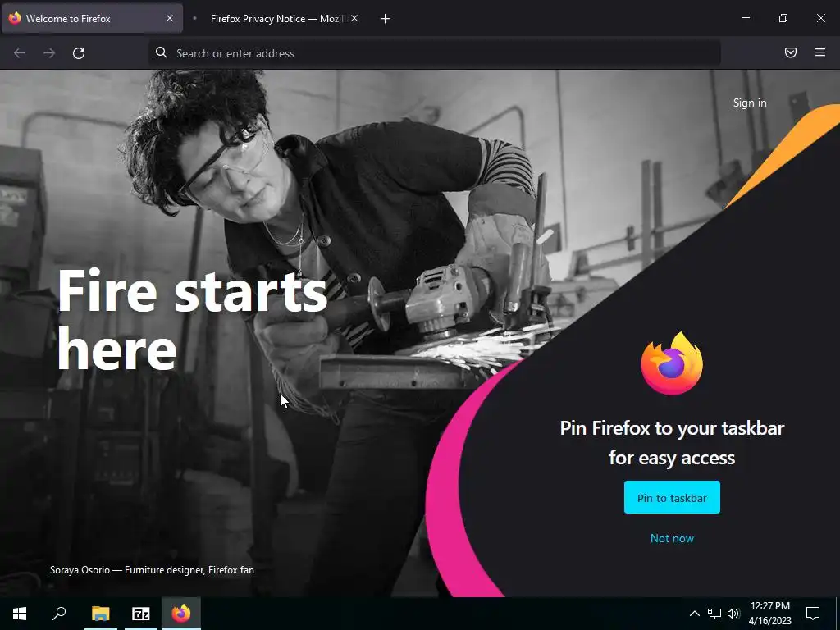
Task: Open the Windows Start menu
Action: [20, 614]
